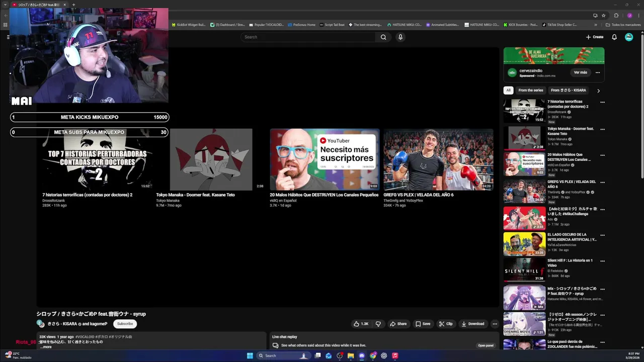Show more filter chips with right chevron
This screenshot has height=362, width=644.
tap(598, 90)
